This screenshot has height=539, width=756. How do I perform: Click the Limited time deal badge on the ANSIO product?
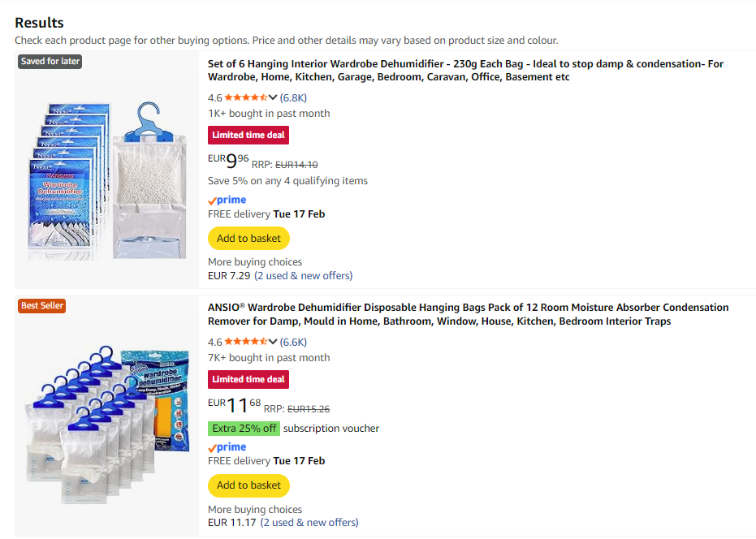248,379
